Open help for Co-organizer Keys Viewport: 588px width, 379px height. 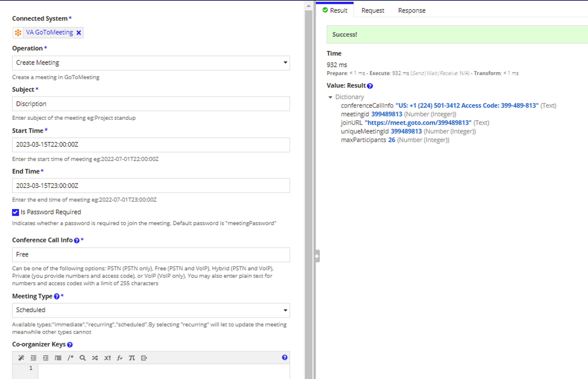[70, 345]
